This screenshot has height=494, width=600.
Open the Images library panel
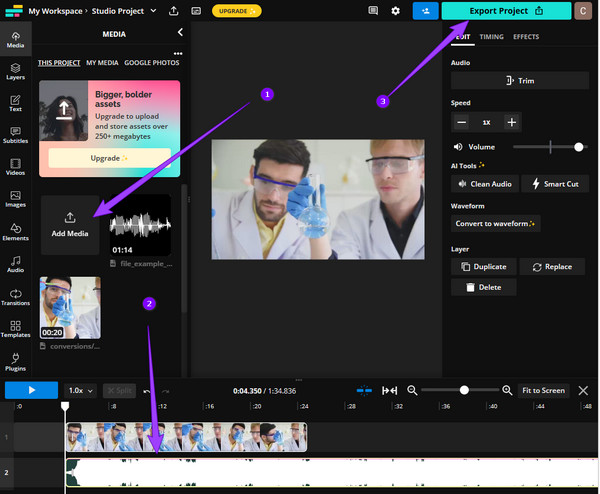pos(15,199)
